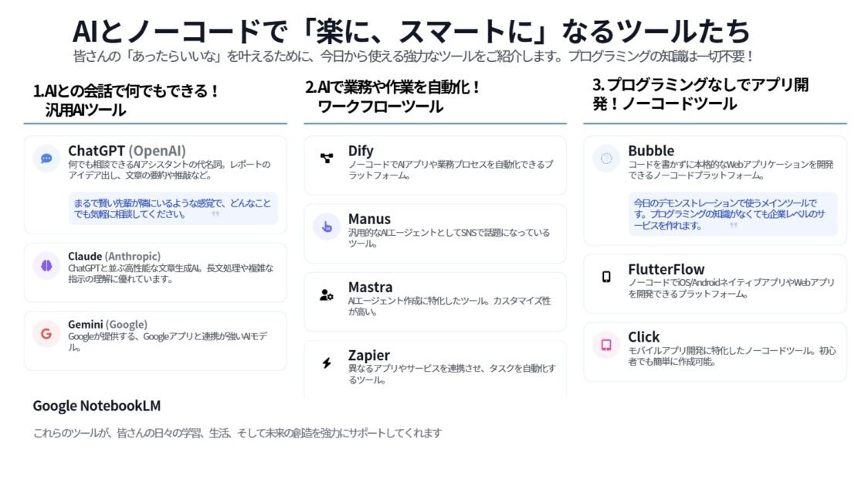Screen dimensions: 868x487
Task: Click the Dify workflow nodes icon
Action: (327, 158)
